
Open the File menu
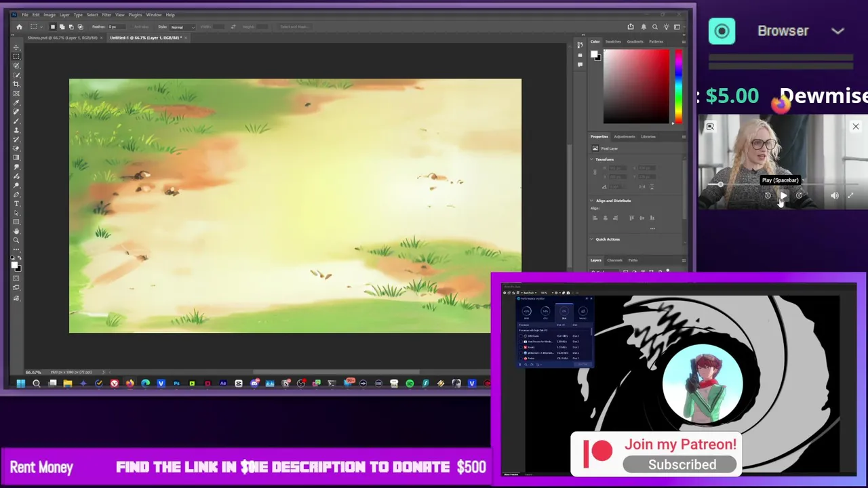pyautogui.click(x=25, y=15)
